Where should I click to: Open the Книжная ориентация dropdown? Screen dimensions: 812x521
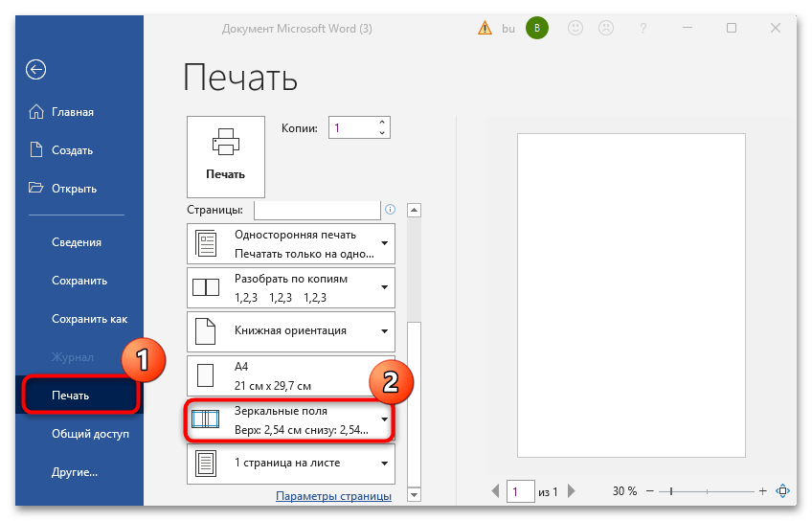coord(291,331)
